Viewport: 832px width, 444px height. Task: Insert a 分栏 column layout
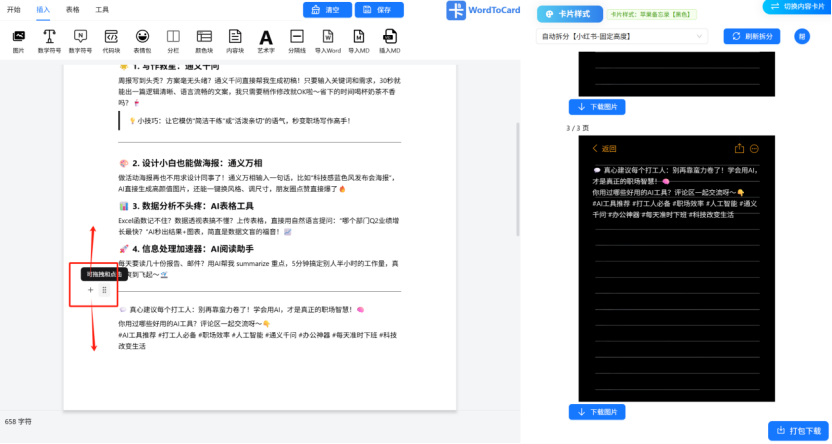tap(173, 42)
